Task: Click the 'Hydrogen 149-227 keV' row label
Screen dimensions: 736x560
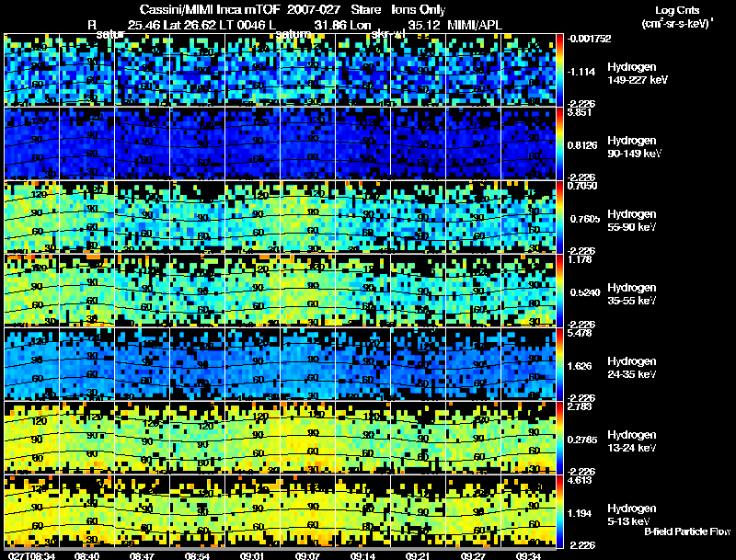Action: click(x=638, y=74)
